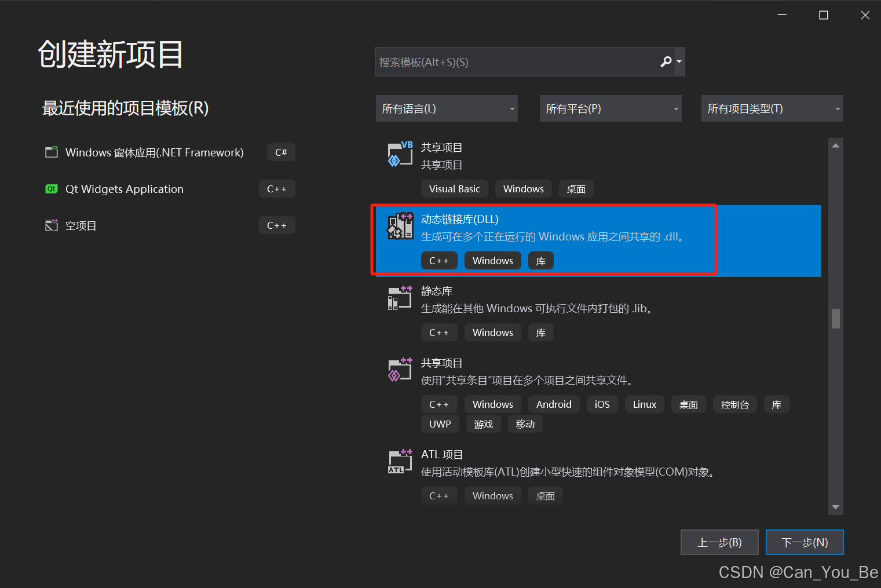
Task: Click the ATL 项目 template icon
Action: pyautogui.click(x=400, y=461)
